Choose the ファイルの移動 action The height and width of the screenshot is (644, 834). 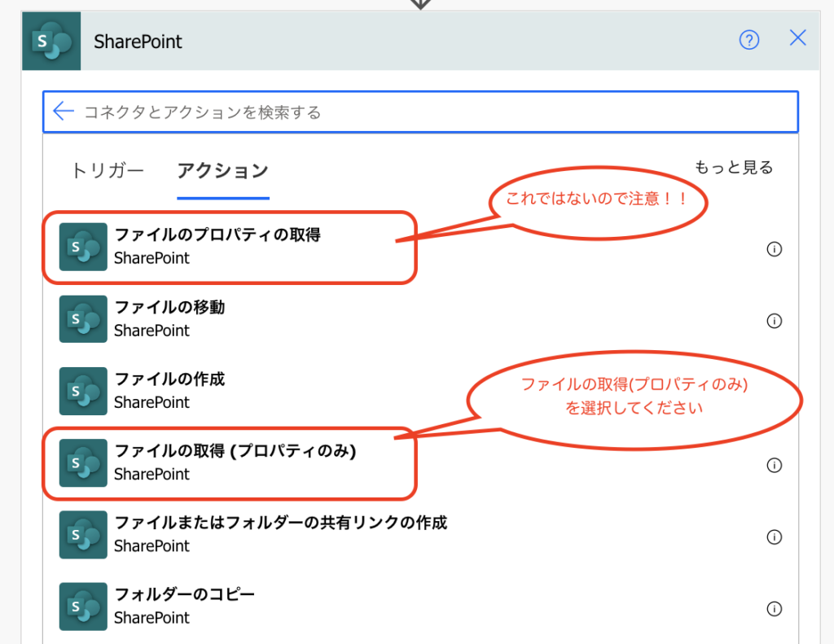click(420, 319)
